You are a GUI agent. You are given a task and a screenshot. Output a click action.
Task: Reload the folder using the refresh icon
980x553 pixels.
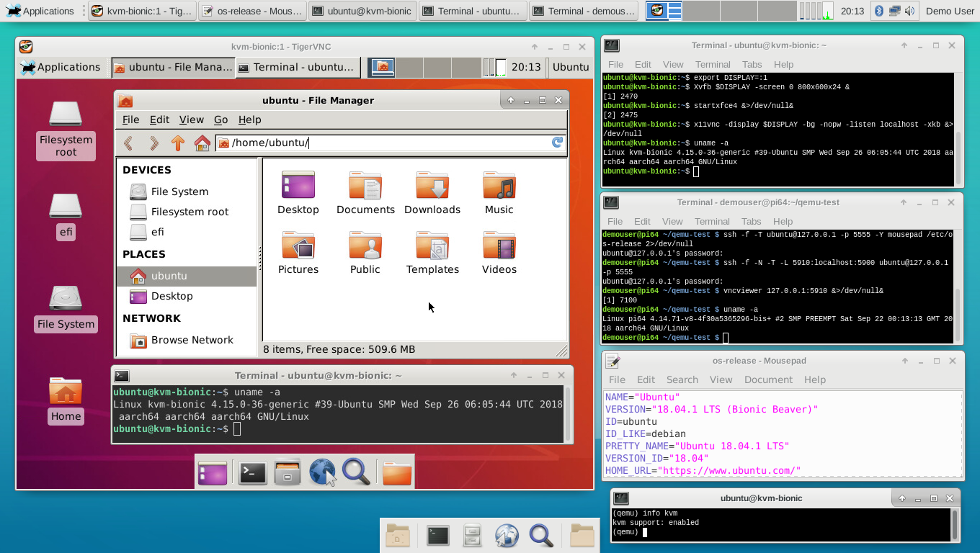click(557, 143)
